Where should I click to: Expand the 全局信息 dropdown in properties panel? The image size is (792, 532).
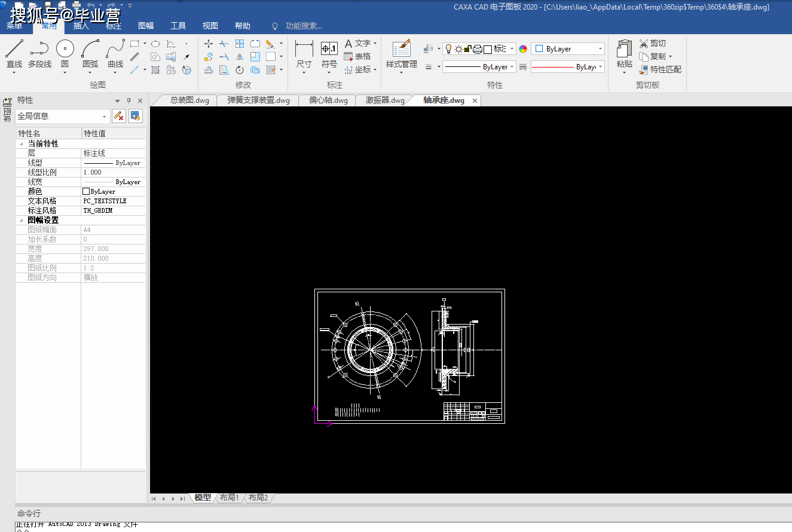click(105, 117)
